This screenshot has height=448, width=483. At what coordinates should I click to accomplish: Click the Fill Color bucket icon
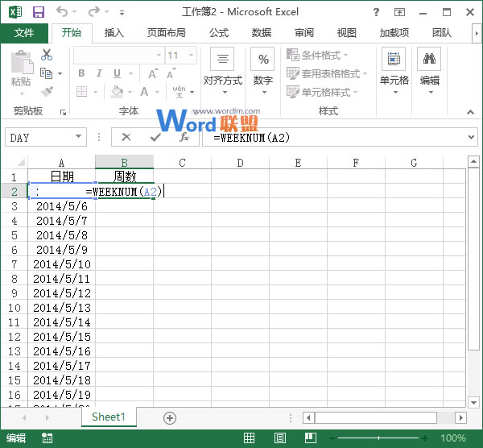tap(117, 92)
